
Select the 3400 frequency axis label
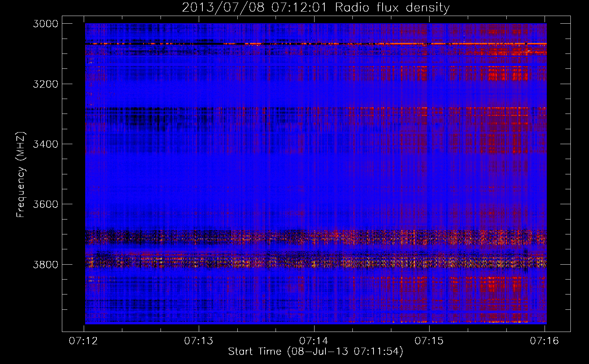click(46, 144)
